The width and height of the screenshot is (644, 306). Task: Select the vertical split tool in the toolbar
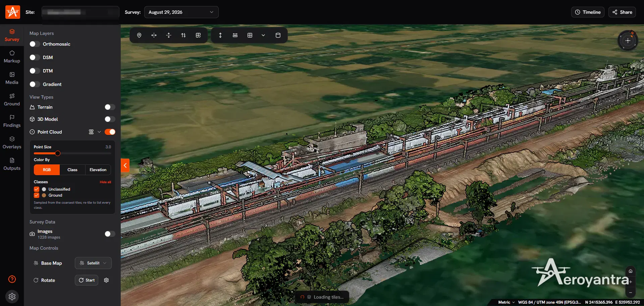(169, 35)
